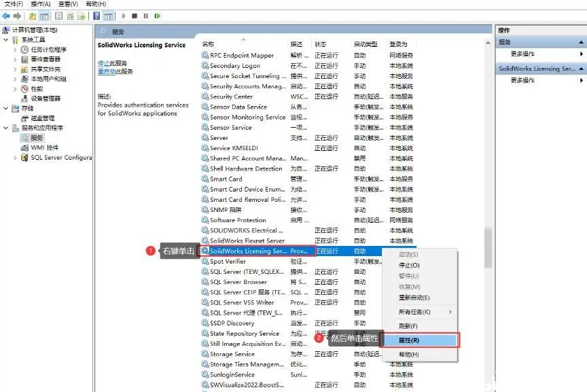
Task: Click the 事件查看器 tree icon
Action: [x=24, y=59]
